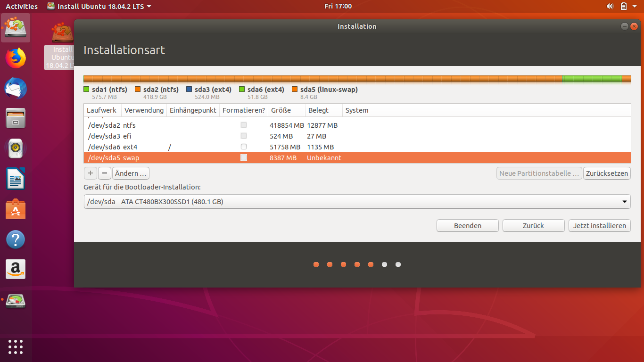Open the Ubuntu installer (Ubiquity) dock icon
644x362 pixels.
[16, 27]
